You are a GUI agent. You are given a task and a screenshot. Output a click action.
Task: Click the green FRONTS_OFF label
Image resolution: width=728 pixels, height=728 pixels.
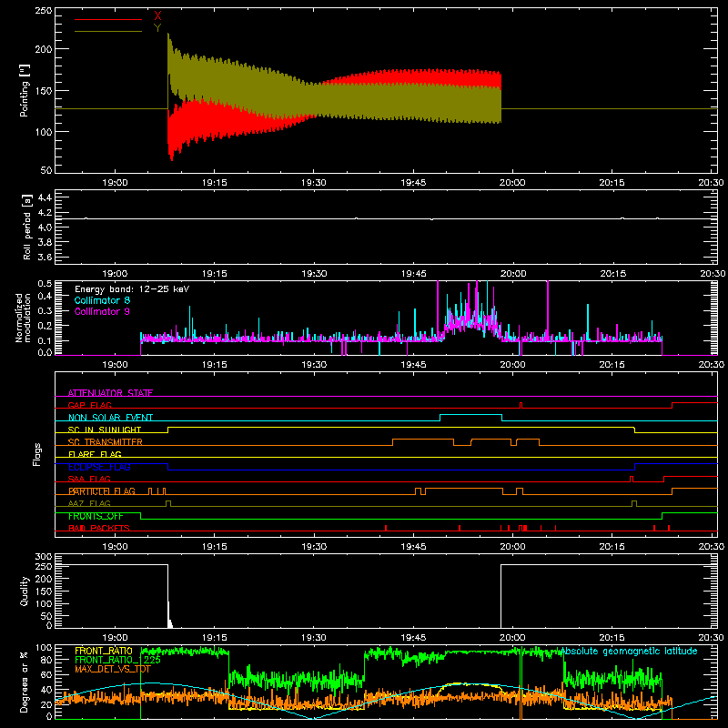pos(96,516)
